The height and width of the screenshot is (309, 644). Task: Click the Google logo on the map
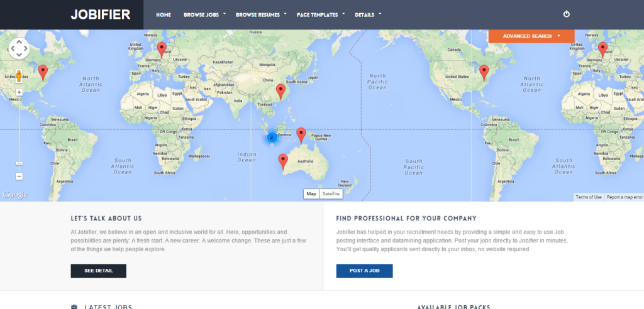tap(15, 195)
